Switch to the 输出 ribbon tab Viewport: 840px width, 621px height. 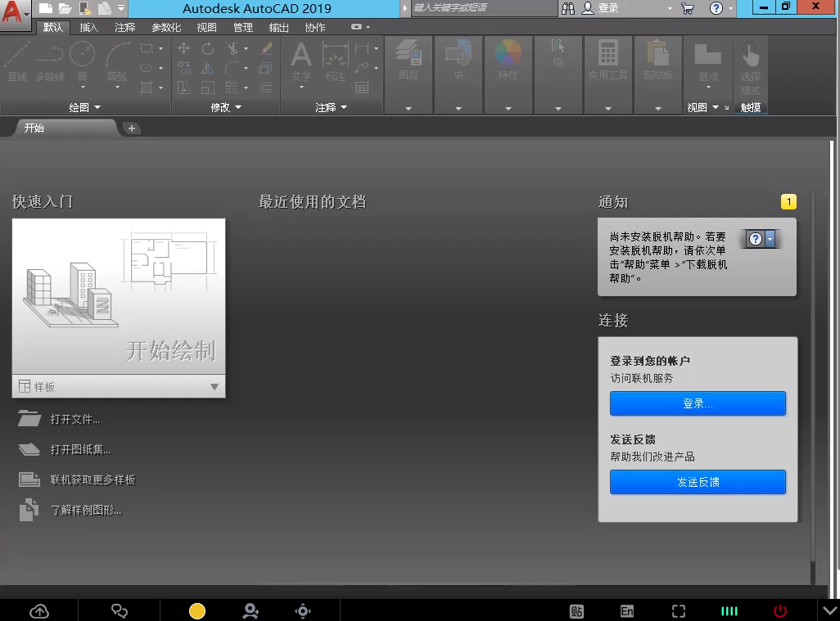278,27
